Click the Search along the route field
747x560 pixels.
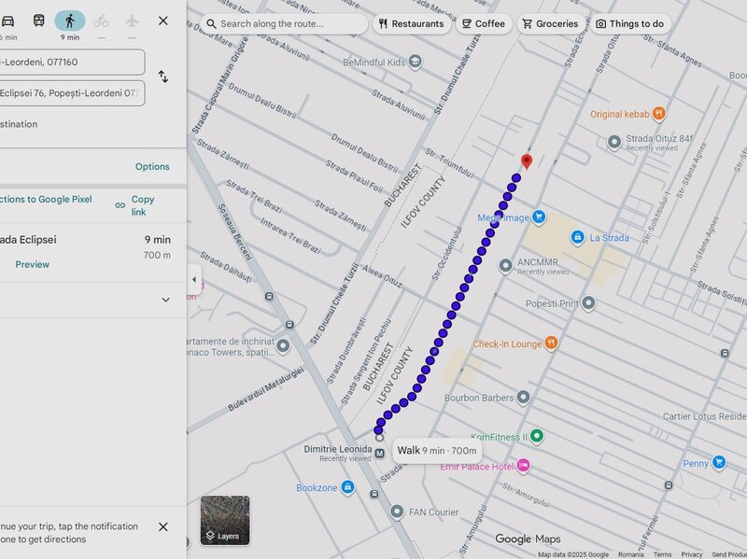(285, 23)
